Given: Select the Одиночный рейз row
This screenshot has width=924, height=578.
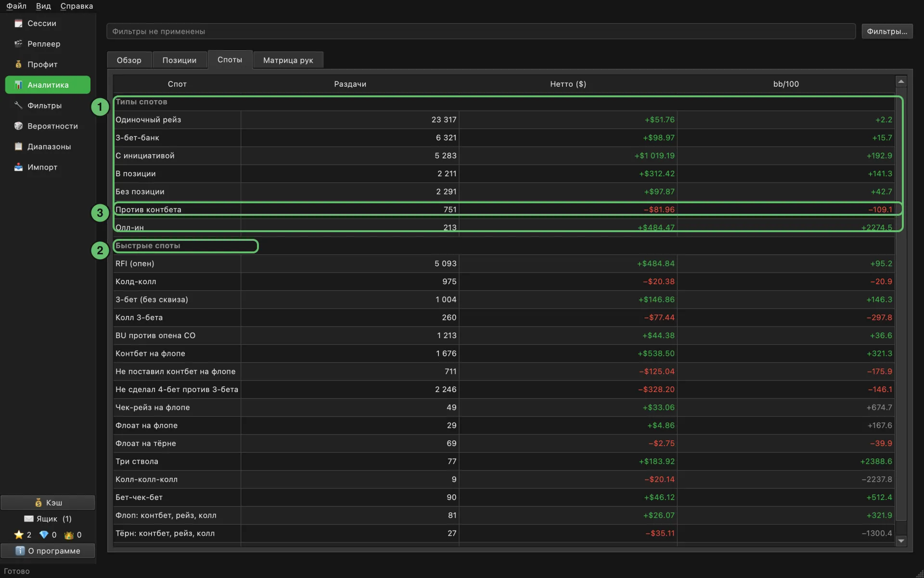Looking at the screenshot, I should coord(504,119).
